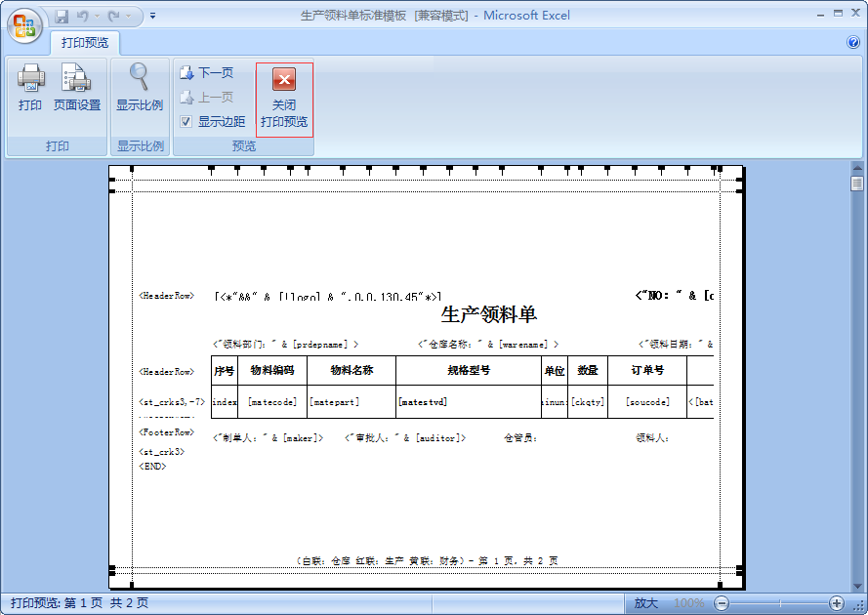Click zoom in plus button in status bar
The height and width of the screenshot is (615, 868).
click(837, 603)
